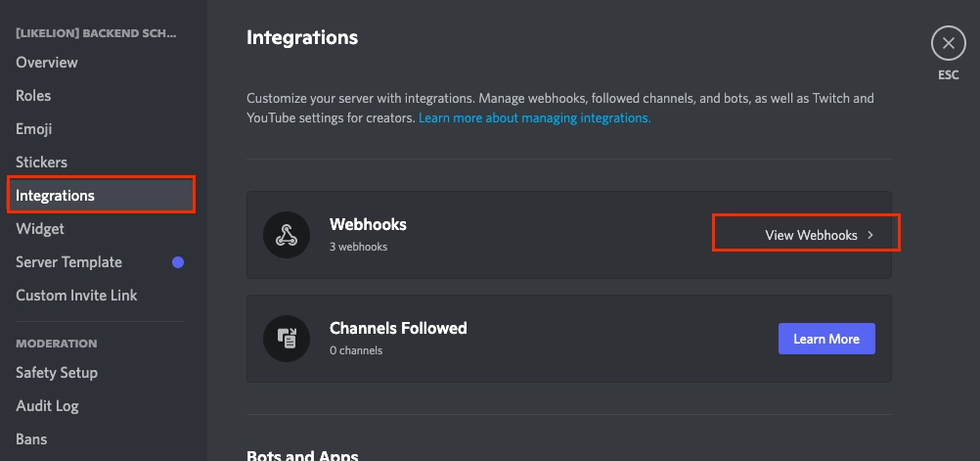Click the Channels Followed icon
This screenshot has width=980, height=461.
pos(287,339)
